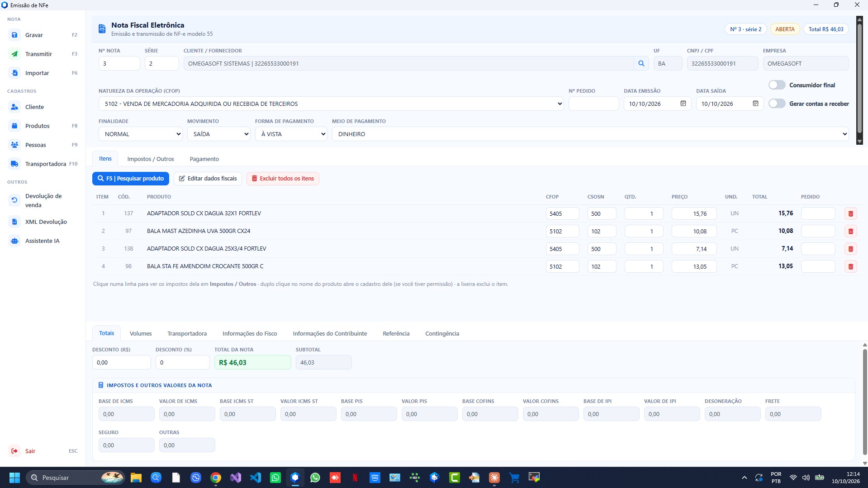868x488 pixels.
Task: Delete item ADAPTADOR SOLD CX DAGUA 32X1 with trash icon
Action: point(850,213)
